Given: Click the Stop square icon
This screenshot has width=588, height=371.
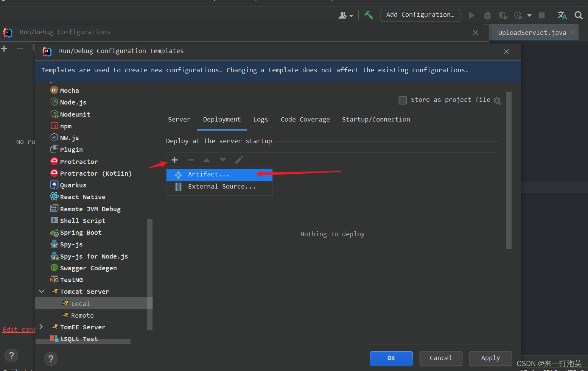Looking at the screenshot, I should pos(542,15).
